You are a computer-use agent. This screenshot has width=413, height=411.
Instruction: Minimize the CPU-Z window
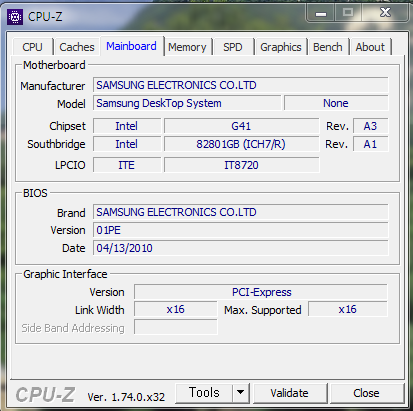(321, 13)
